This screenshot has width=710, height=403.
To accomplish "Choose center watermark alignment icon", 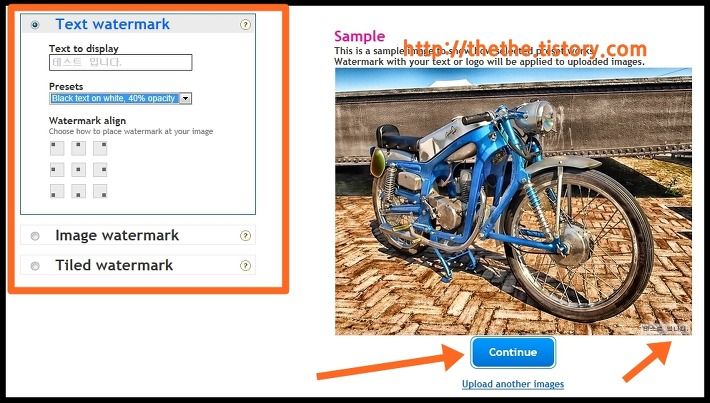I will tap(78, 170).
